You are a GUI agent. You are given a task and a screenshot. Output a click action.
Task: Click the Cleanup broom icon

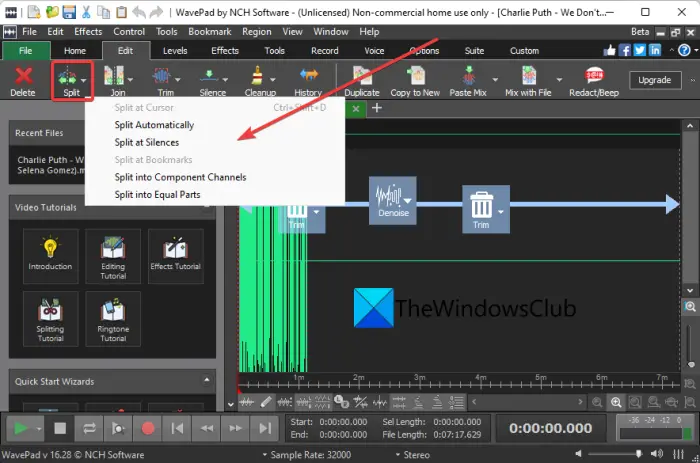(x=257, y=76)
